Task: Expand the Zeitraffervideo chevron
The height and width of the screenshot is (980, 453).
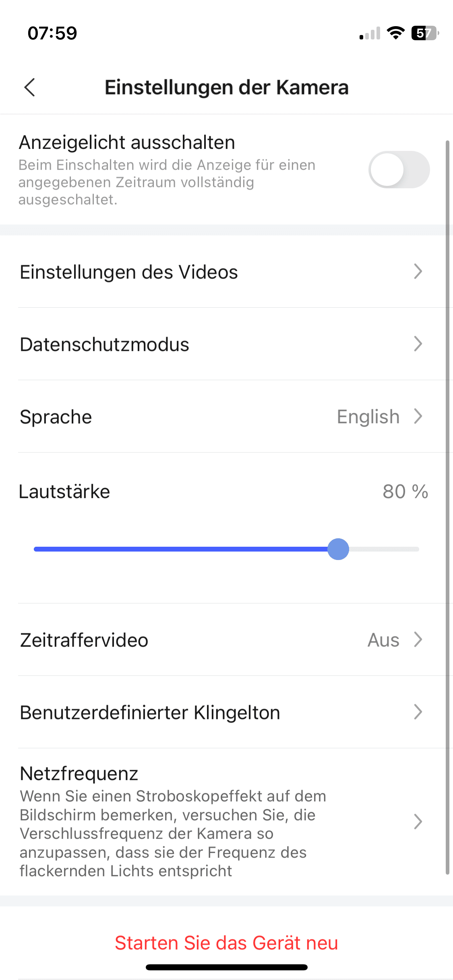Action: point(418,639)
